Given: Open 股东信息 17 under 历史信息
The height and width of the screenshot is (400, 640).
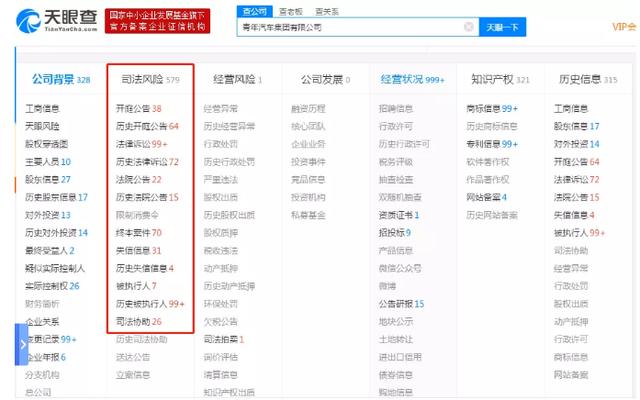Looking at the screenshot, I should (x=577, y=126).
